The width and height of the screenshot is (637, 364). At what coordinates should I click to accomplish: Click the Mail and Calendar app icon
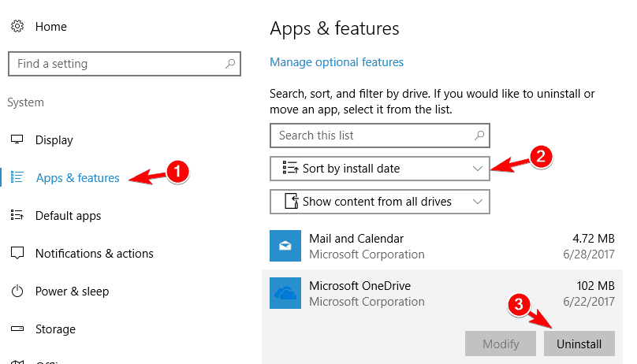(285, 247)
